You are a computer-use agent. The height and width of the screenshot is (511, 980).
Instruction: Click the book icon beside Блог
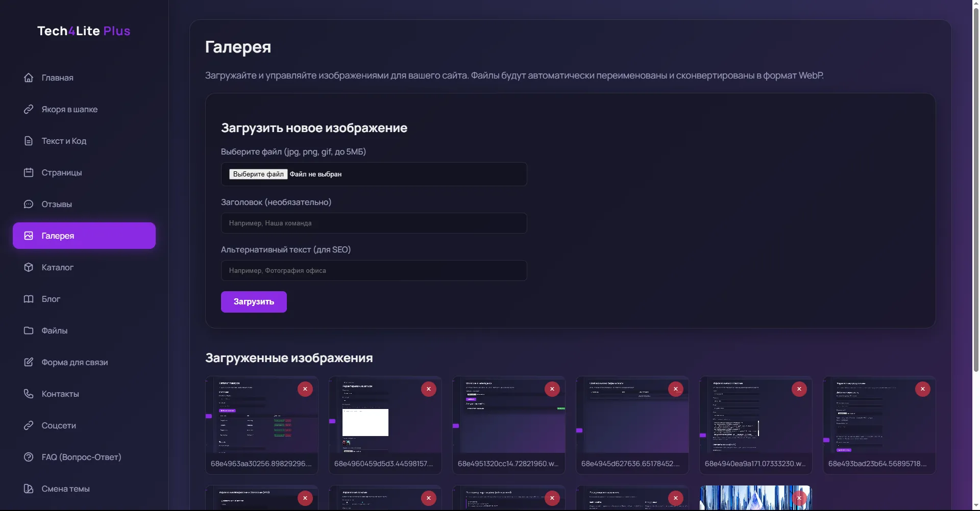pos(29,299)
